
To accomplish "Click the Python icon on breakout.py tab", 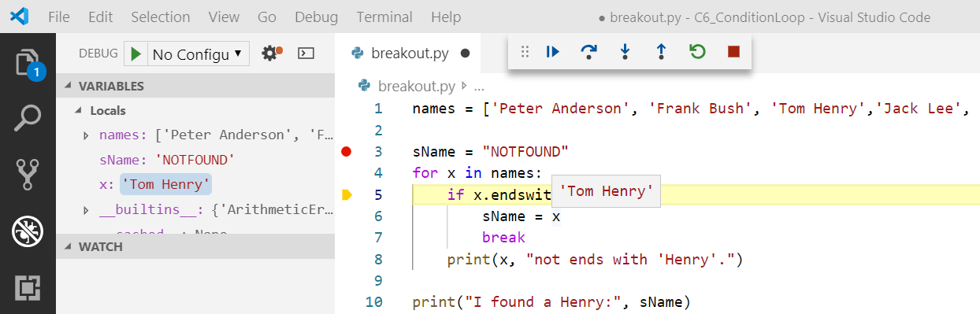I will click(x=358, y=54).
